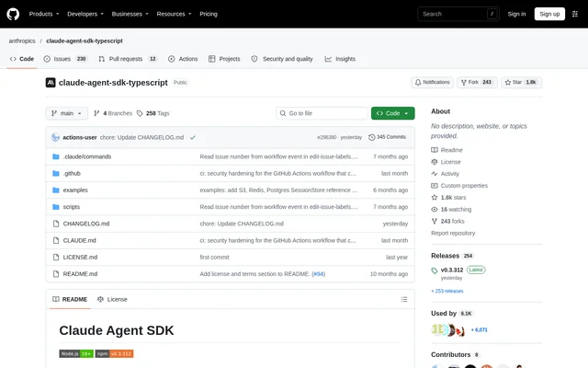Screen dimensions: 588x368
Task: Open the repository avatar icon beside title
Action: coord(51,83)
